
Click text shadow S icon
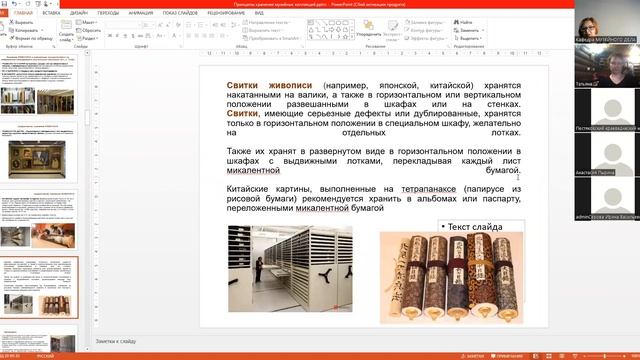(133, 36)
